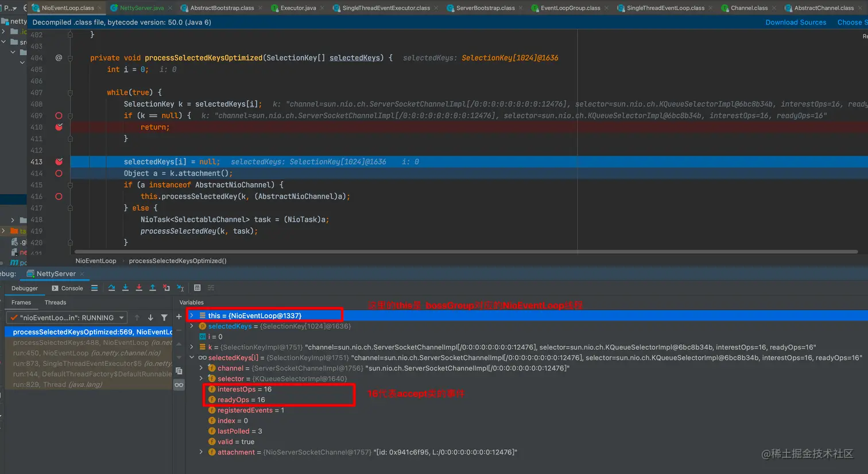Click the Run to Cursor icon
The image size is (868, 474).
(x=180, y=288)
